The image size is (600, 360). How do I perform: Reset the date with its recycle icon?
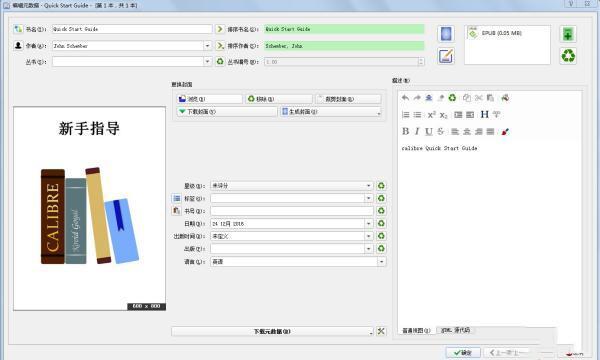(381, 223)
